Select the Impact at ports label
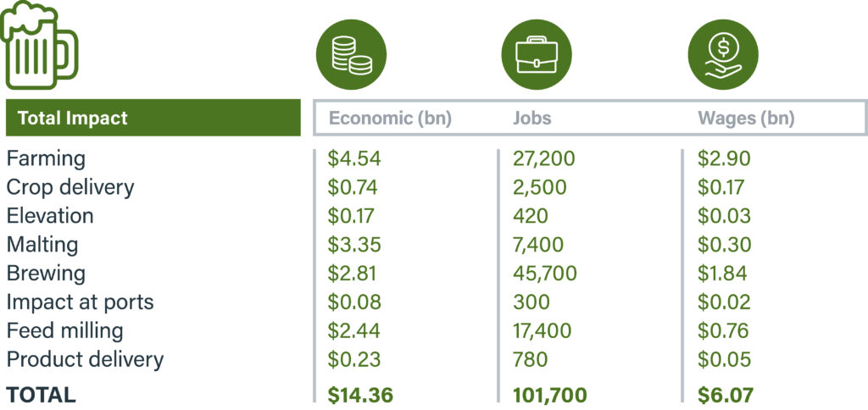The width and height of the screenshot is (868, 410). (81, 302)
